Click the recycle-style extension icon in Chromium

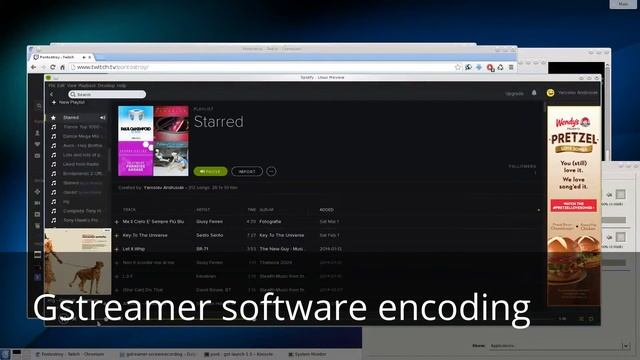click(x=501, y=67)
